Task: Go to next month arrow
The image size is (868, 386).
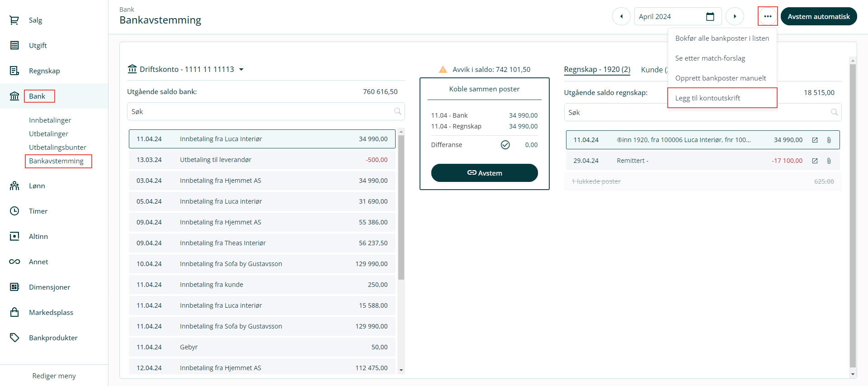Action: coord(735,17)
